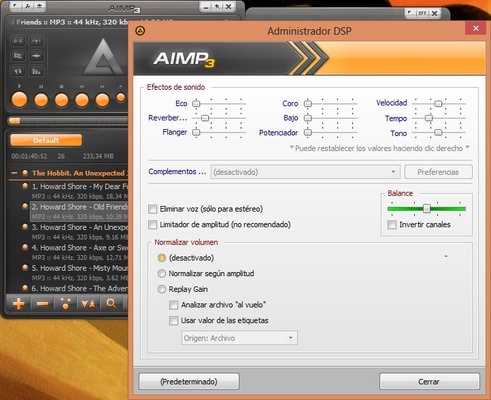Pause playback with the Pause button

click(41, 100)
